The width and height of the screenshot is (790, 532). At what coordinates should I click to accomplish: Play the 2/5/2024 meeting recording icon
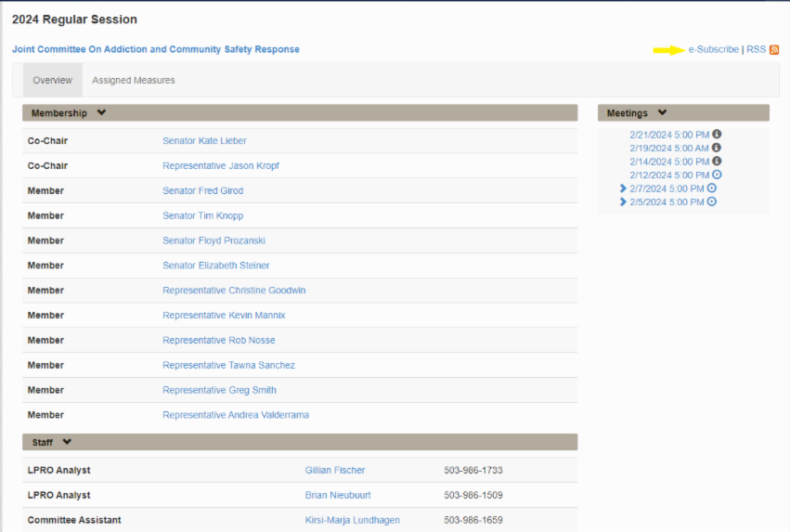711,201
